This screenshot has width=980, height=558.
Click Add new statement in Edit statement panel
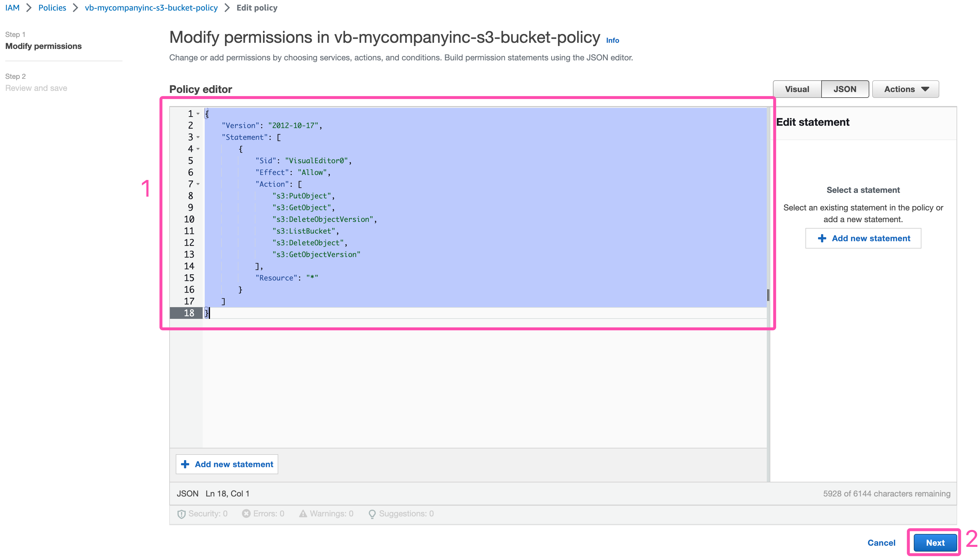pyautogui.click(x=863, y=238)
